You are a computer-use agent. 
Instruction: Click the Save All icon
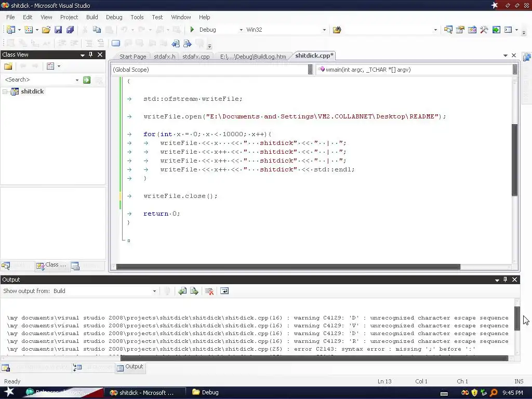click(70, 30)
